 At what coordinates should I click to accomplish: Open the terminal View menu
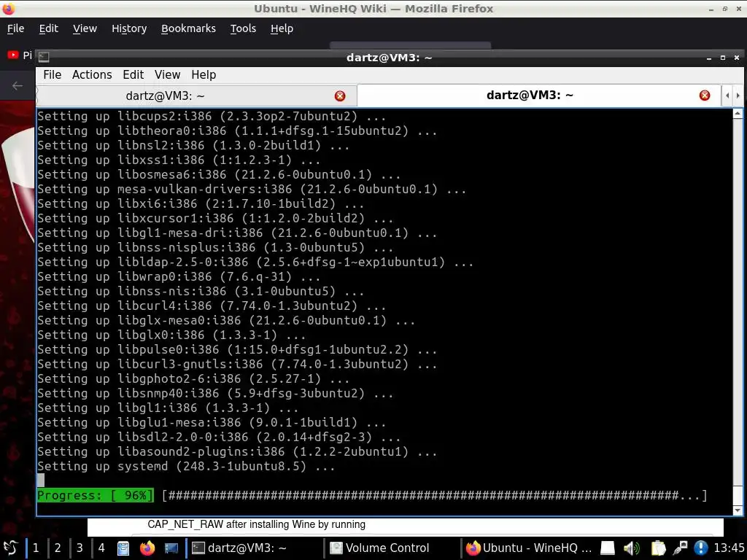167,75
